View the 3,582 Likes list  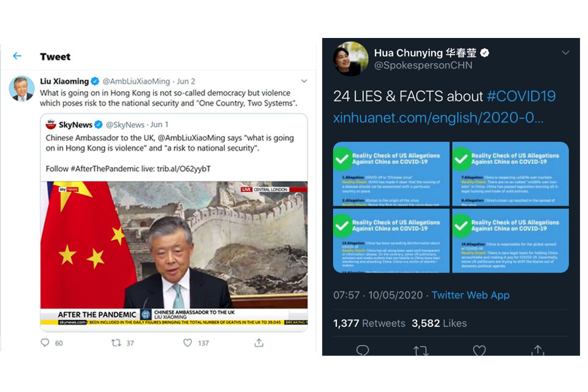[439, 323]
